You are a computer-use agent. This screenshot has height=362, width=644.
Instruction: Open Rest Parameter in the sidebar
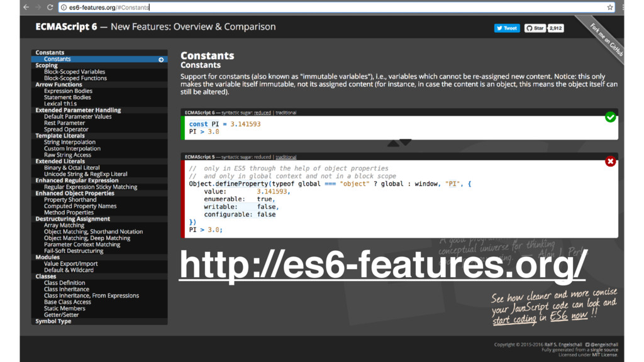click(x=65, y=123)
